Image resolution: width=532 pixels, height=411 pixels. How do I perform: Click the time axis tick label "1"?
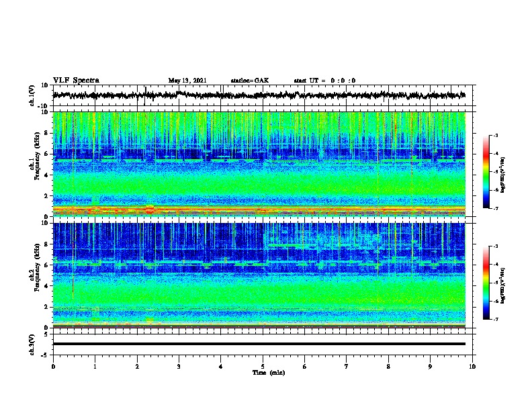tap(95, 367)
